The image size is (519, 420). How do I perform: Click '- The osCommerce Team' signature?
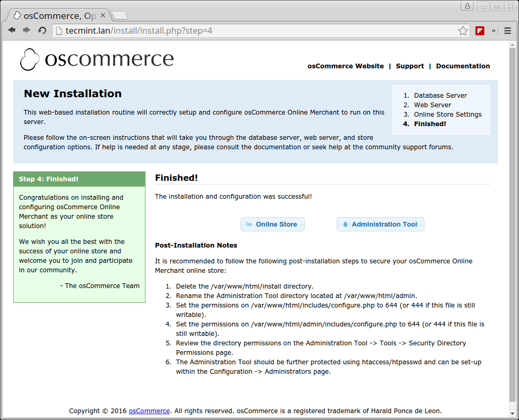coord(100,286)
